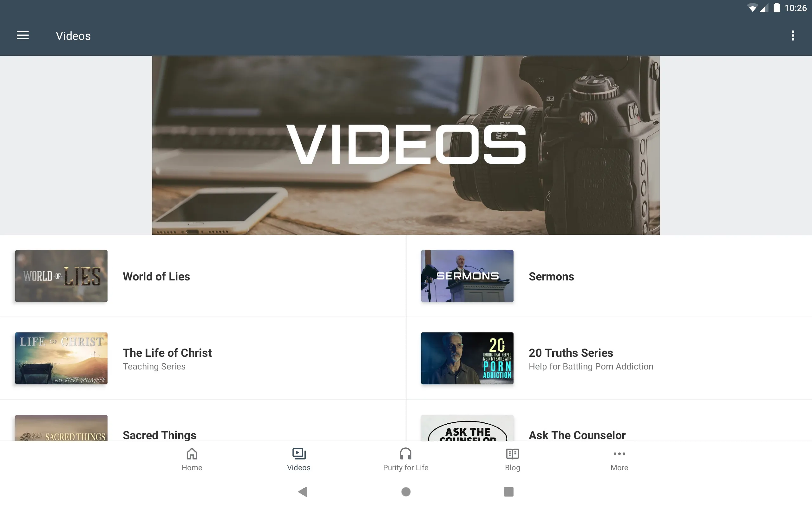Open the World of Lies video
This screenshot has width=812, height=507.
pos(156,276)
